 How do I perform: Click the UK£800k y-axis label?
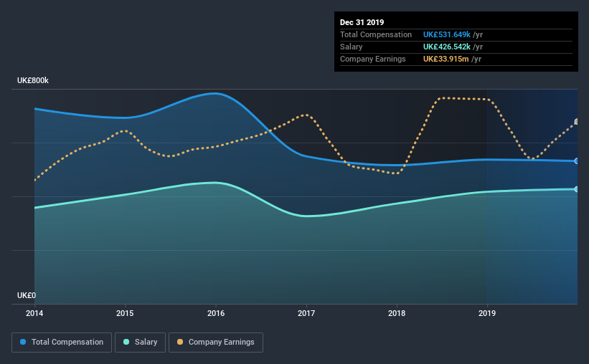[x=33, y=80]
